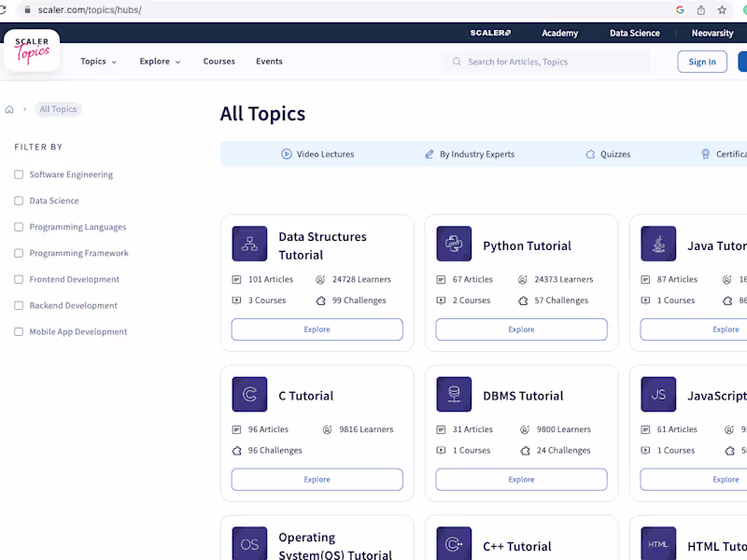747x560 pixels.
Task: Click the DBMS Tutorial title
Action: pyautogui.click(x=523, y=396)
